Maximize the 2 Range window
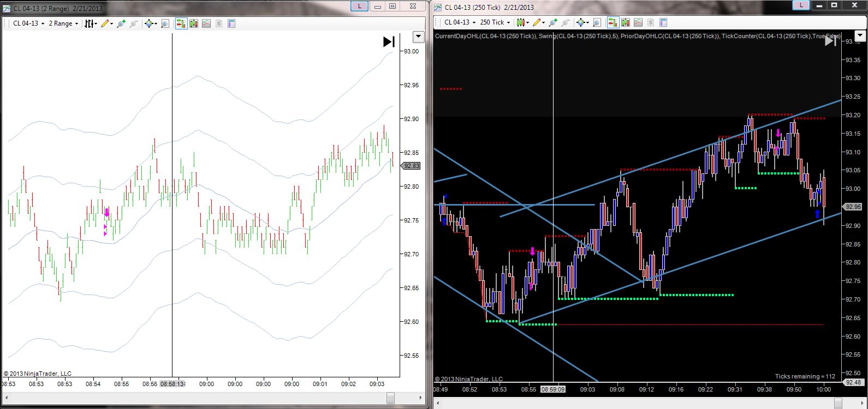This screenshot has height=409, width=868. tap(393, 6)
